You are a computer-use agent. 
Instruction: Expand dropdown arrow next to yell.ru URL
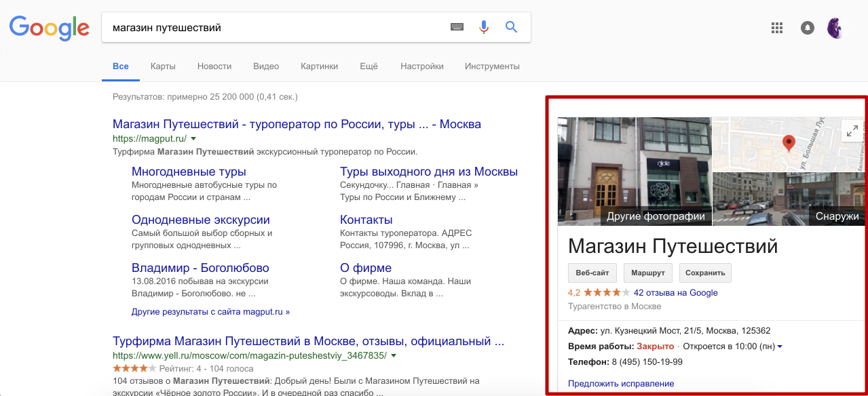pos(394,356)
